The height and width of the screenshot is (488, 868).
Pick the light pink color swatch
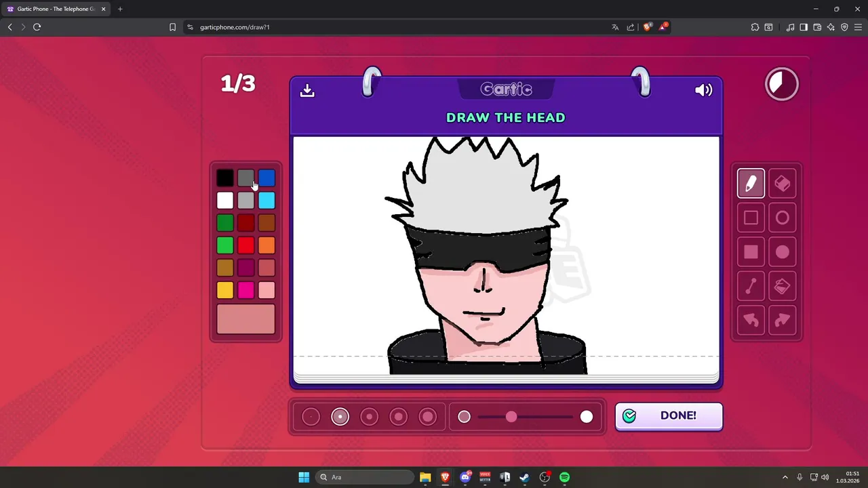[x=267, y=290]
